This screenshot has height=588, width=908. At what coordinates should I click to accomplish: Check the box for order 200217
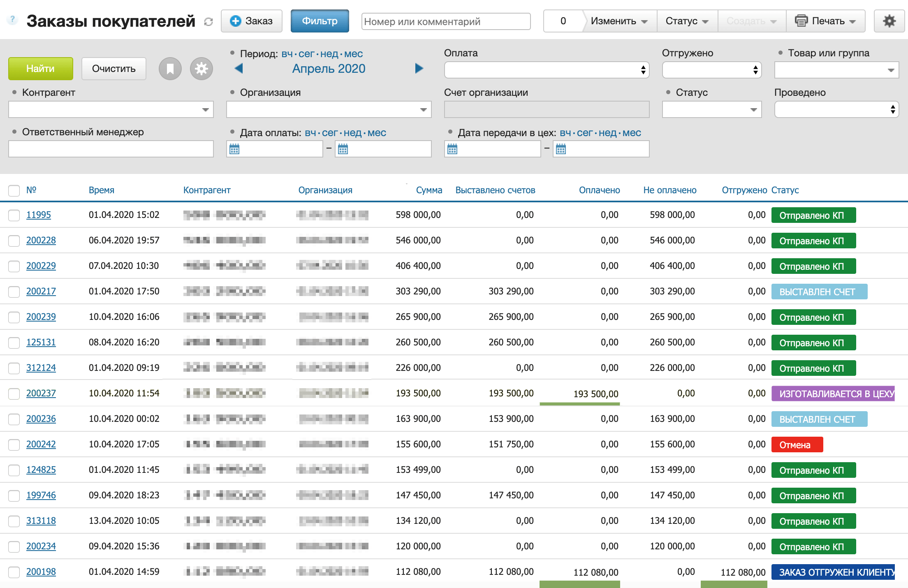point(14,292)
